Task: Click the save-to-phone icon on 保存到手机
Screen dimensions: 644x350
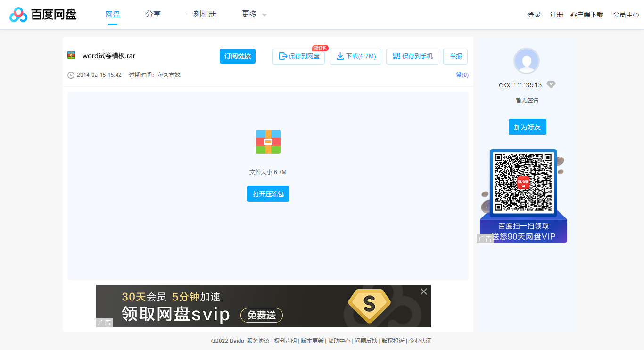Action: [x=397, y=56]
